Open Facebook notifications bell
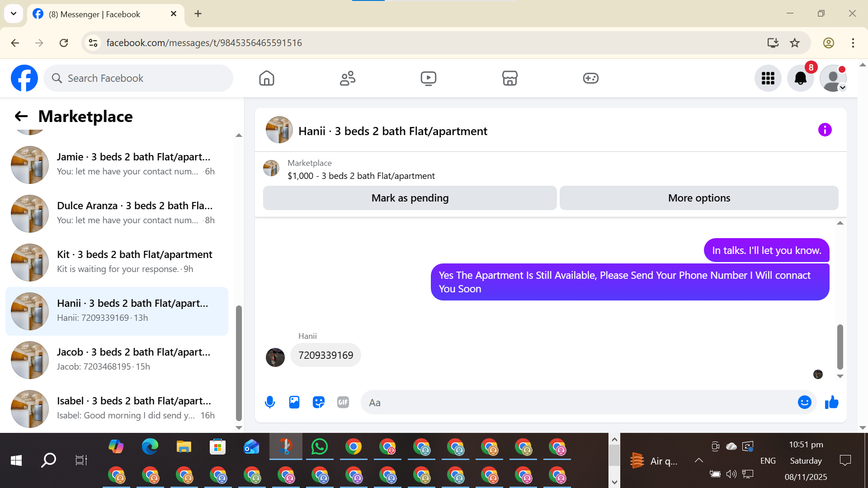The image size is (868, 488). point(800,78)
